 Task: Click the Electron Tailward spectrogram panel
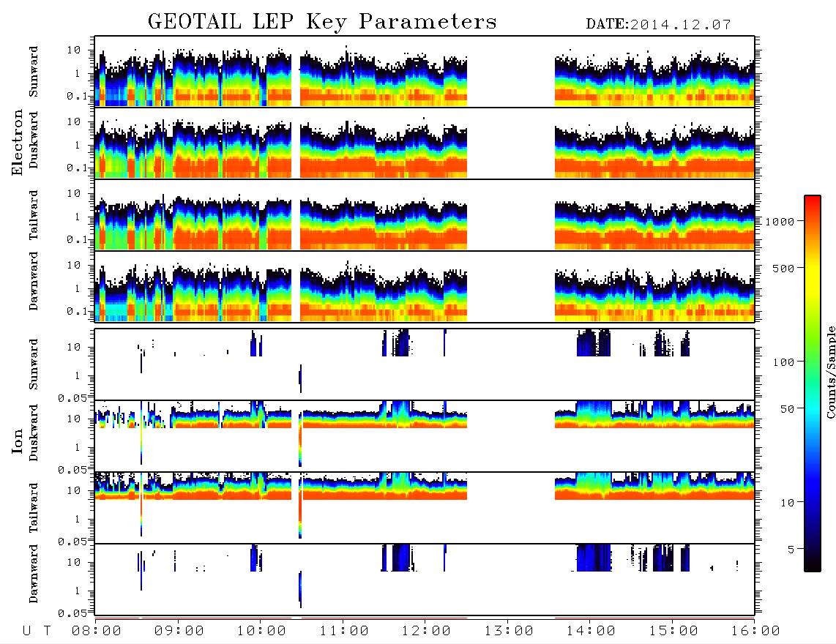[425, 215]
